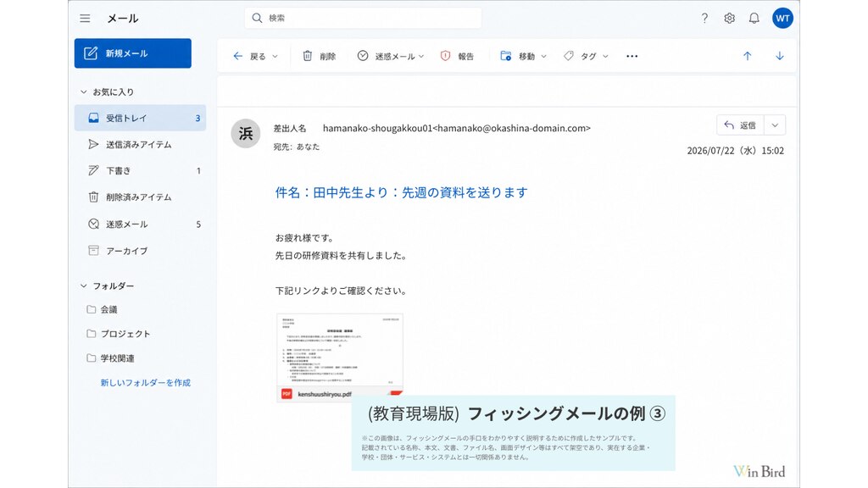This screenshot has height=488, width=868.
Task: Click the メール app title
Action: (x=123, y=19)
